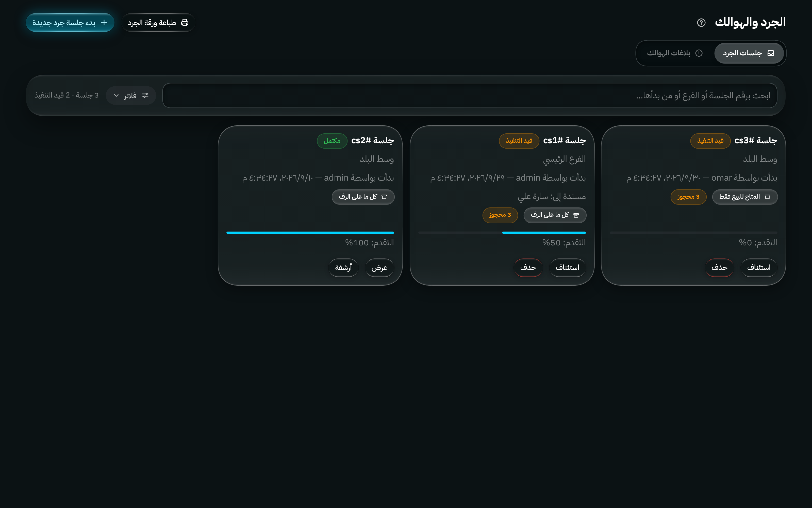812x508 pixels.
Task: Switch to جلسات الجرد tab
Action: tap(749, 53)
